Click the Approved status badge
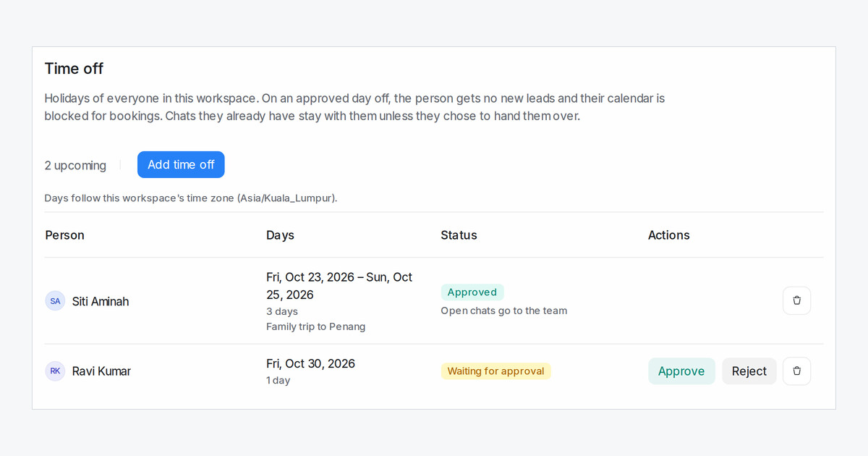The width and height of the screenshot is (868, 456). pos(472,292)
